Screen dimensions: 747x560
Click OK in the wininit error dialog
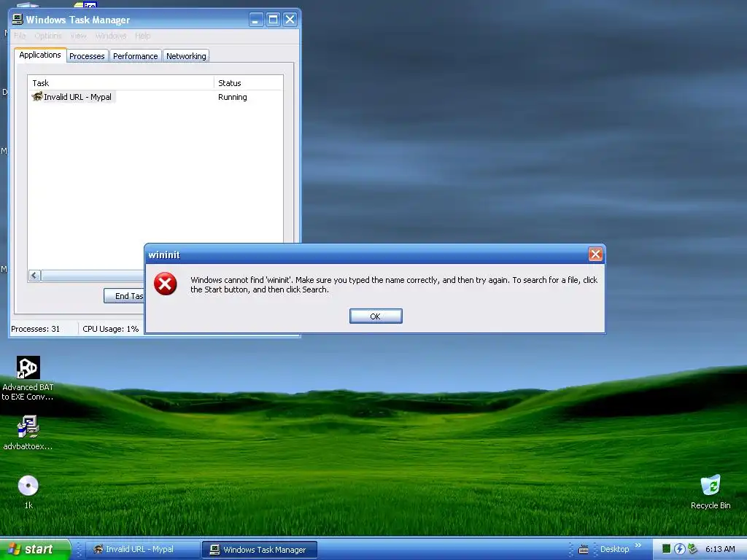tap(376, 316)
